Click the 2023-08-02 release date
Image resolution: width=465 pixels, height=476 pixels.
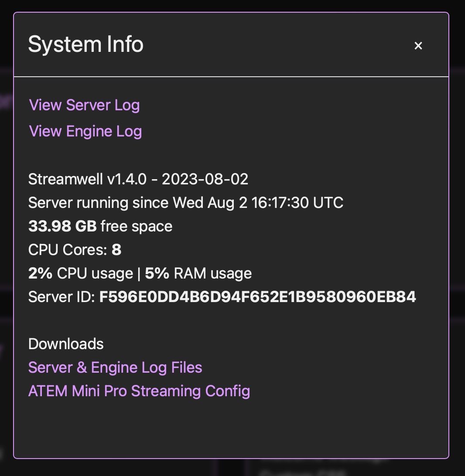pyautogui.click(x=205, y=179)
